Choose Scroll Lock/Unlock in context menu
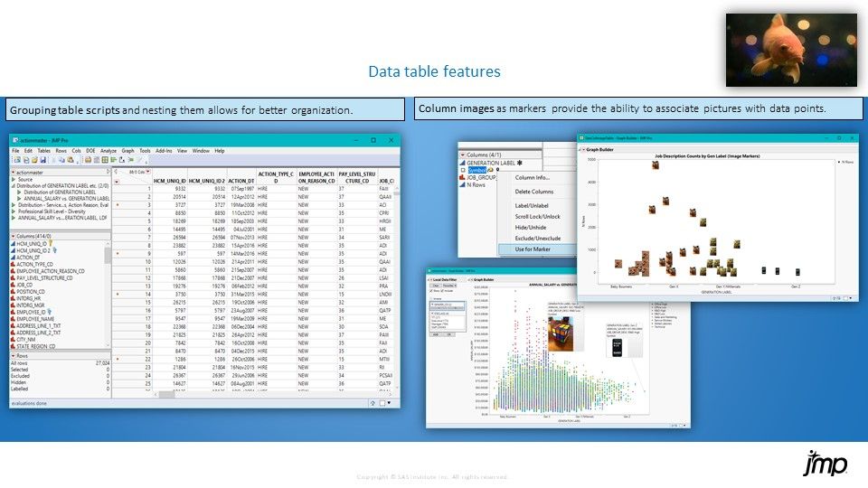 tap(537, 216)
